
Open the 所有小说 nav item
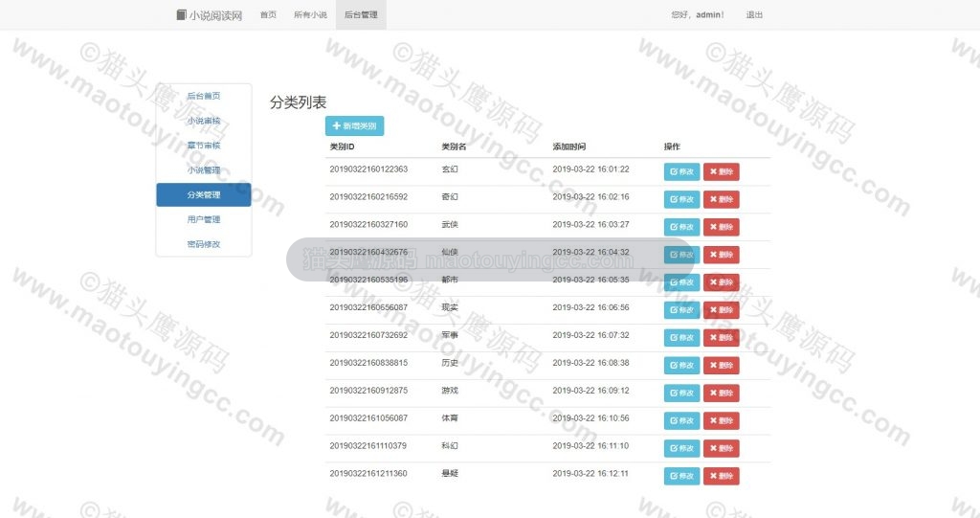(x=311, y=15)
